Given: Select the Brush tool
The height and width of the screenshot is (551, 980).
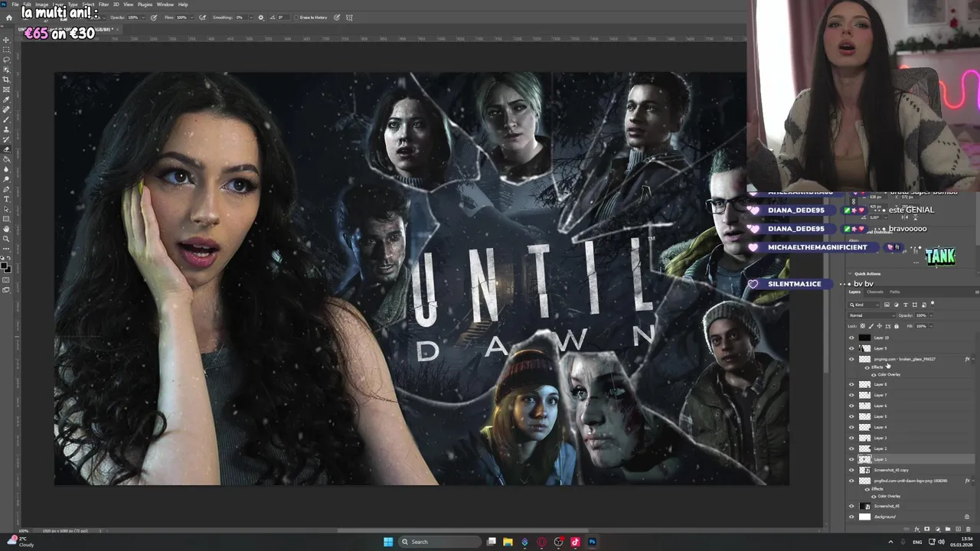Looking at the screenshot, I should point(7,119).
